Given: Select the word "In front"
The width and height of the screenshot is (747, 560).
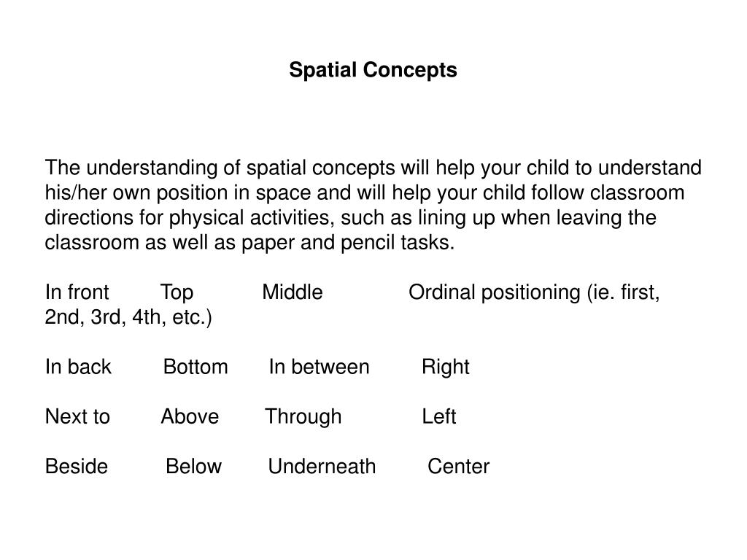Looking at the screenshot, I should (x=77, y=292).
